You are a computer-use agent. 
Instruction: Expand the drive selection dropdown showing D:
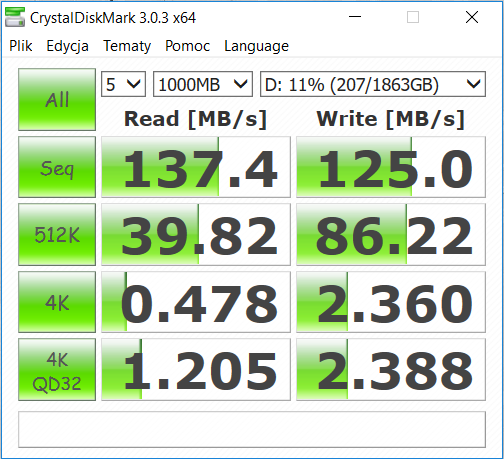click(373, 84)
